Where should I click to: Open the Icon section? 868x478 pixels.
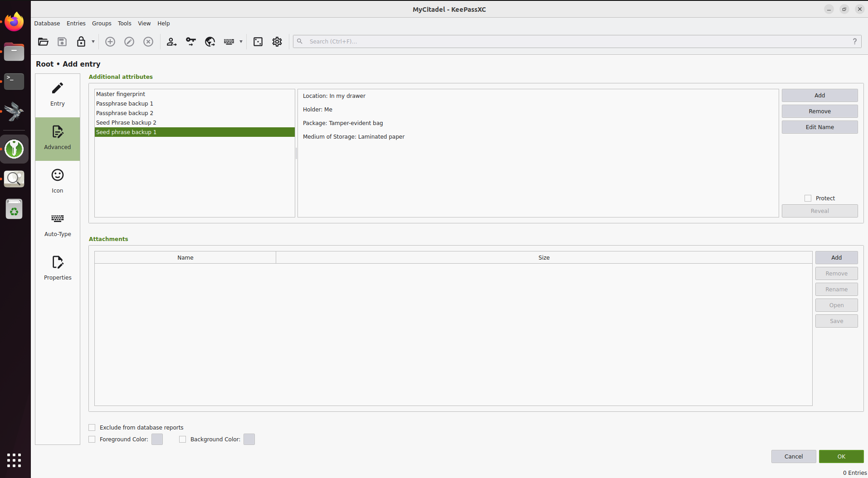tap(58, 183)
